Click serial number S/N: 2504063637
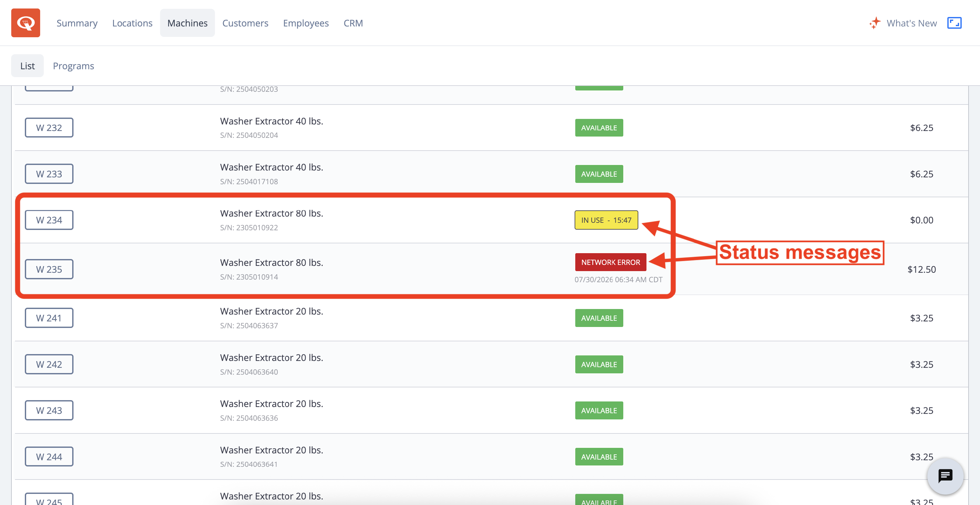Image resolution: width=980 pixels, height=505 pixels. click(x=249, y=326)
